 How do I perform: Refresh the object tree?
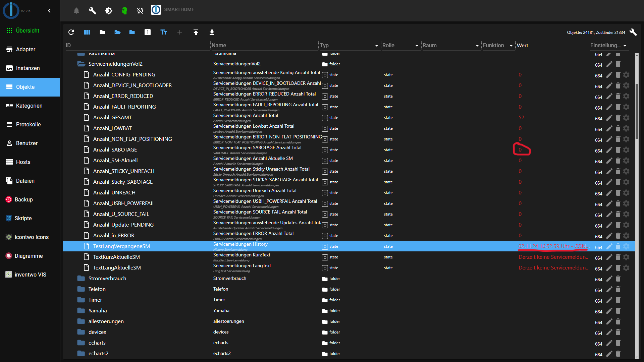tap(71, 32)
